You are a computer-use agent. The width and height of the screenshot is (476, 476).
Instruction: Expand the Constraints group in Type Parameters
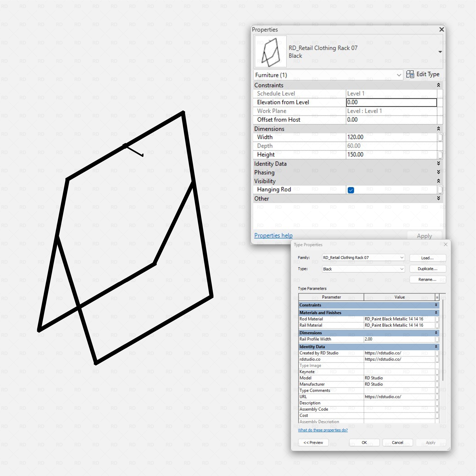coord(436,305)
